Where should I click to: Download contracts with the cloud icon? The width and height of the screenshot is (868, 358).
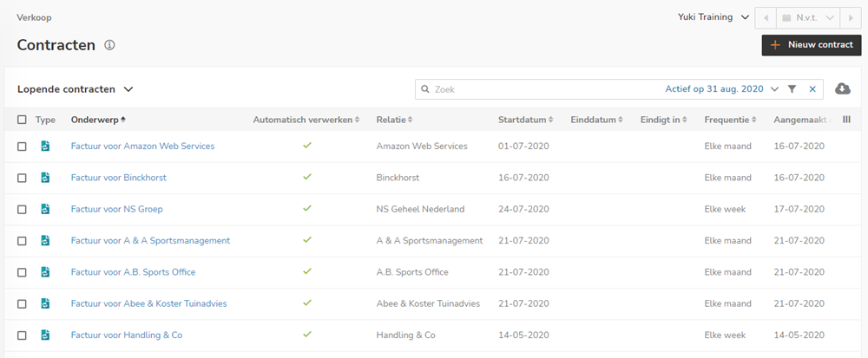pos(843,89)
